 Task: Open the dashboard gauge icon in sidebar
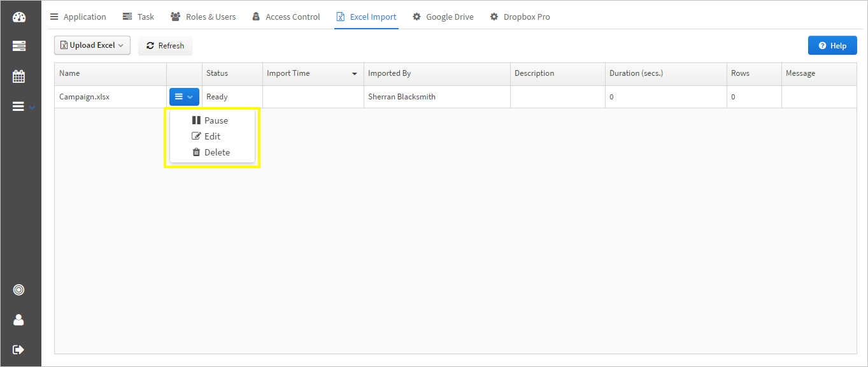click(x=19, y=17)
